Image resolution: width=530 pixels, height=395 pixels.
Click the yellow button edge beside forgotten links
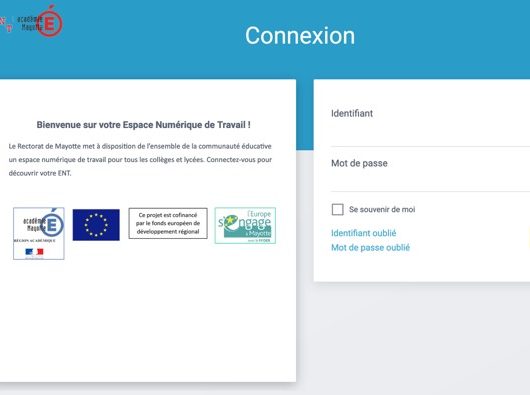tap(528, 238)
